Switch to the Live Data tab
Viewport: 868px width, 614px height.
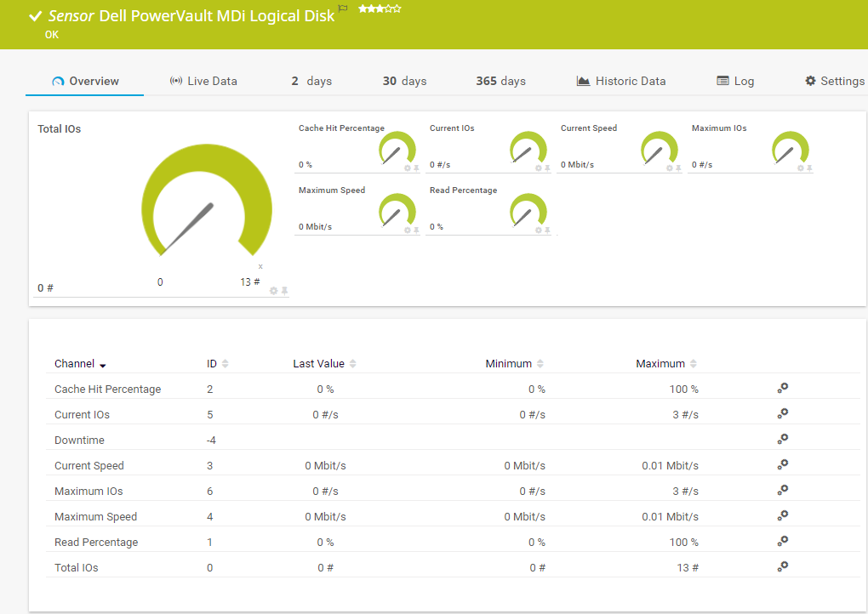(x=203, y=81)
